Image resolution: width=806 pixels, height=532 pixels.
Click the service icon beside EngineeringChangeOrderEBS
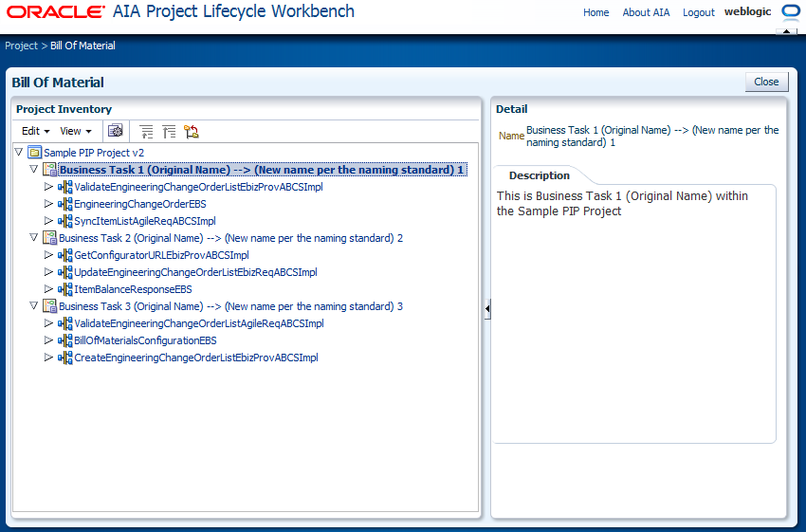[65, 204]
